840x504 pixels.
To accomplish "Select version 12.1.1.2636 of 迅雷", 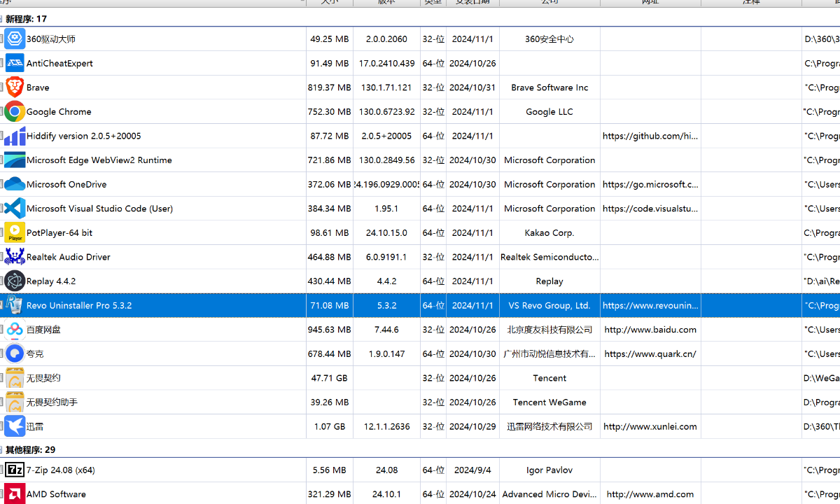I will pos(386,426).
